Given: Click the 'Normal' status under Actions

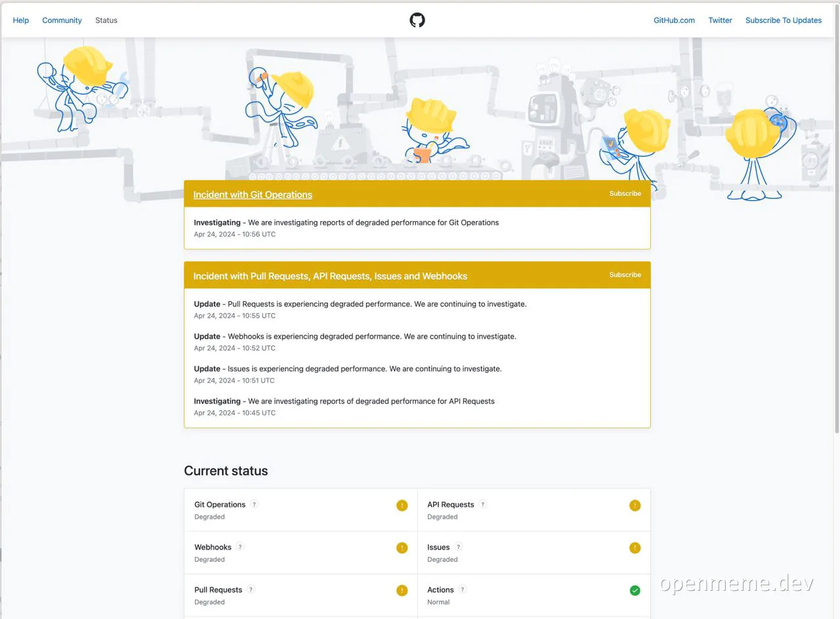Looking at the screenshot, I should 438,602.
